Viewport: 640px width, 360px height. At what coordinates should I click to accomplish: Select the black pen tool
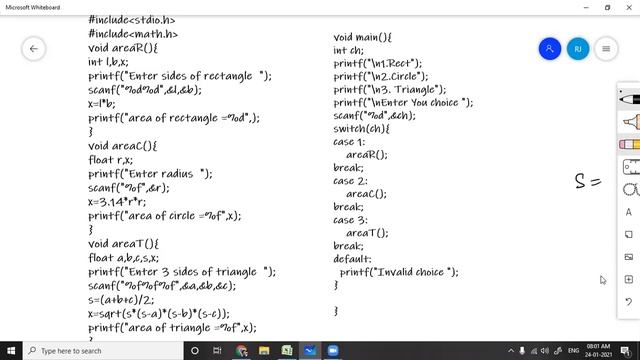629,99
